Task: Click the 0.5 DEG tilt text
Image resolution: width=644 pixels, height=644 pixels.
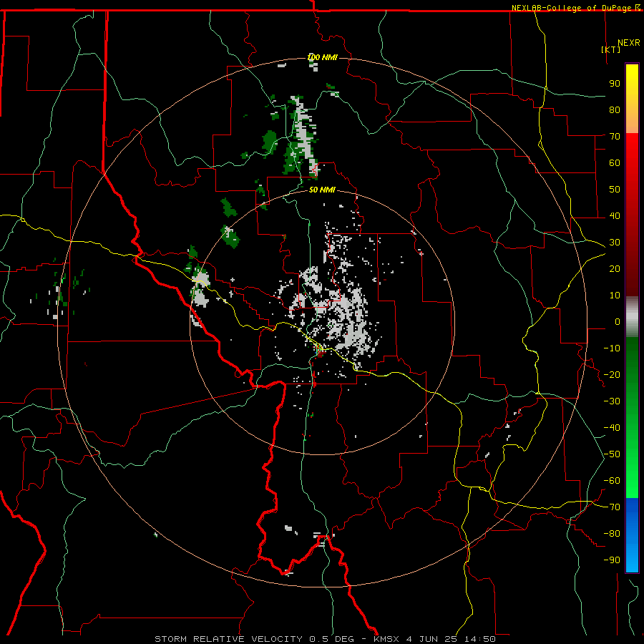Action: pos(331,639)
